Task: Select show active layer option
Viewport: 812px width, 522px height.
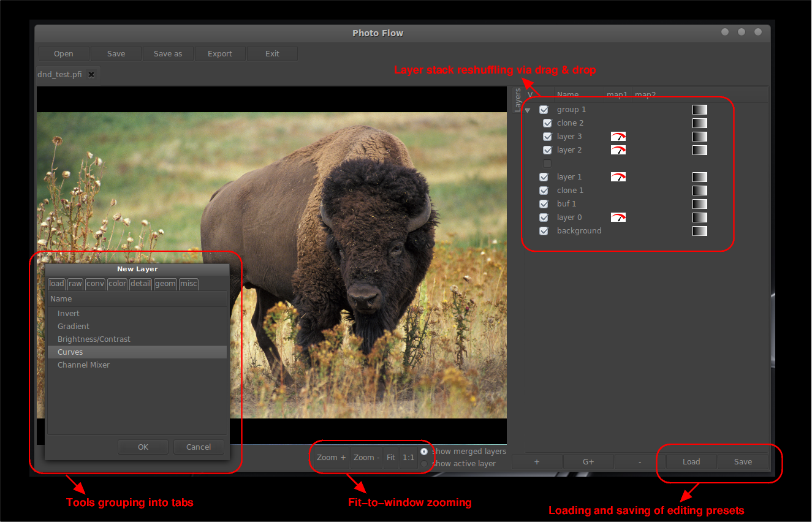Action: point(425,464)
